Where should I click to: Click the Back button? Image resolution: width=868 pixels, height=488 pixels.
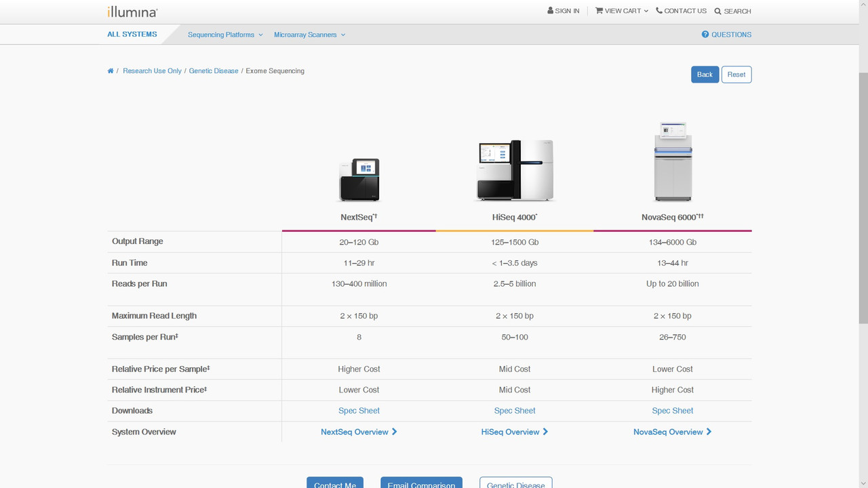coord(705,75)
